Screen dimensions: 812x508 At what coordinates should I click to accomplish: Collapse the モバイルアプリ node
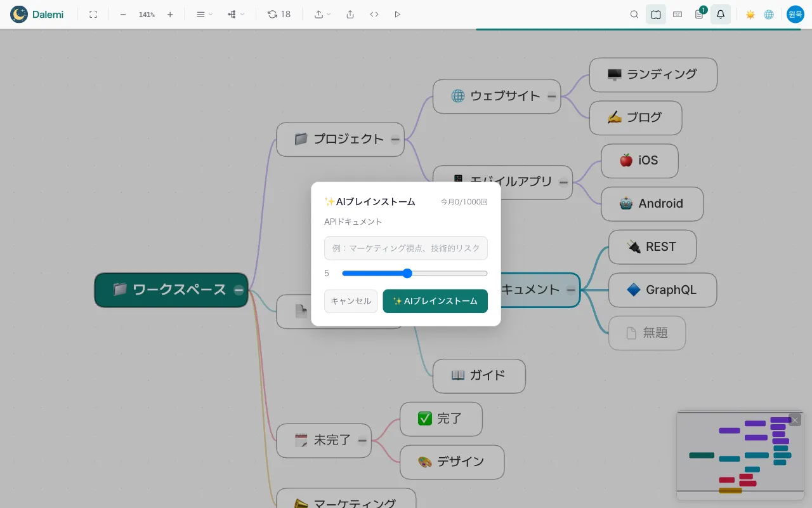click(x=563, y=182)
